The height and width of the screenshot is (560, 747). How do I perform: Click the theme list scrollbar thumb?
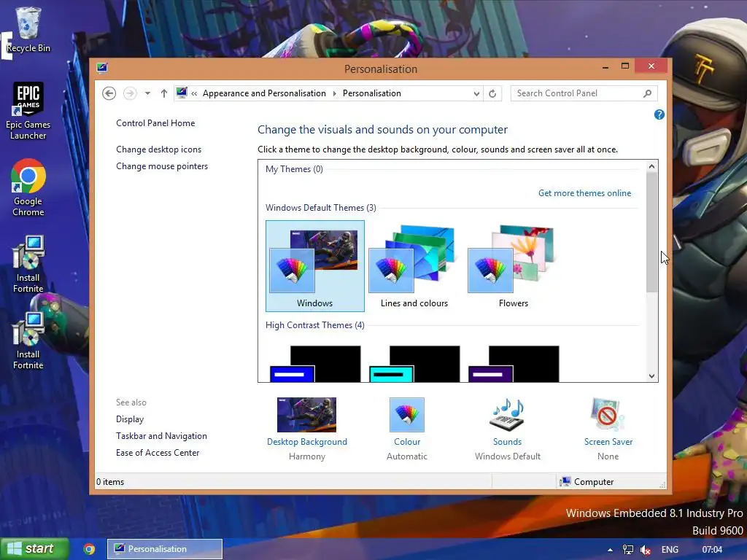[651, 232]
